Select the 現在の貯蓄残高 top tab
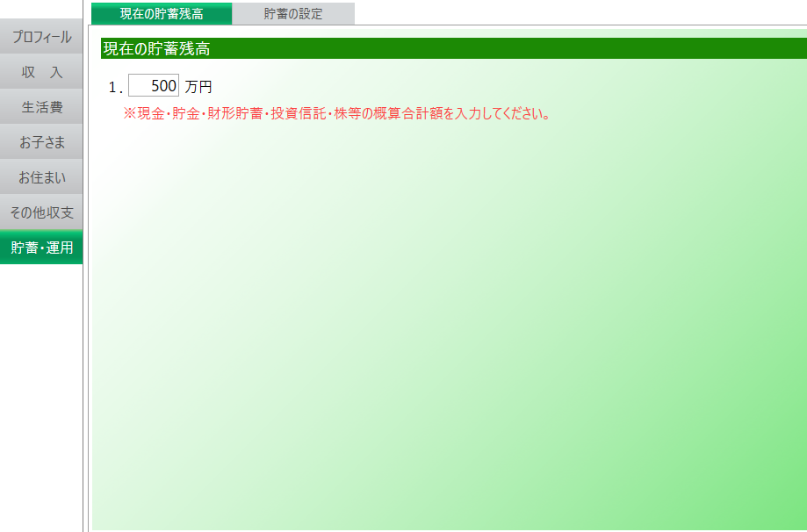This screenshot has height=532, width=807. (x=162, y=14)
